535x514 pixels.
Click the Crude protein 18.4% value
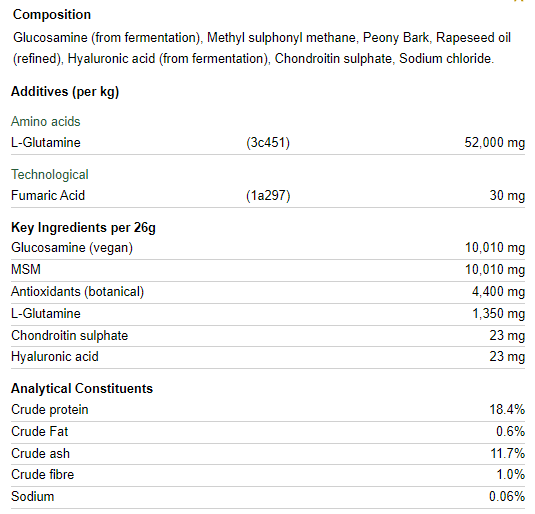(x=507, y=410)
